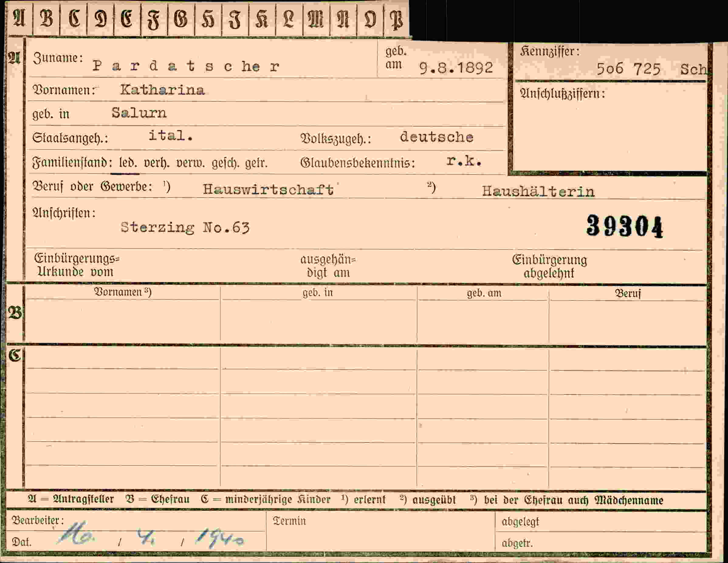Click the 'Staatsangeh.:' label
Viewport: 728px width, 563px height.
[70, 138]
